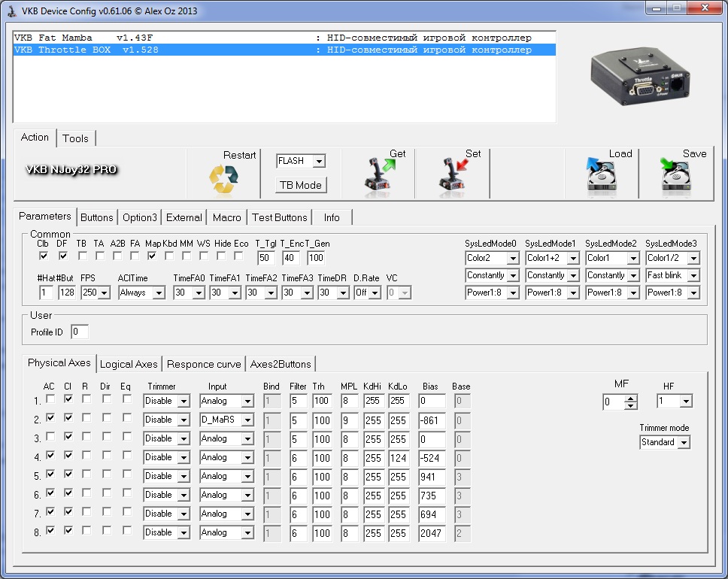Click the Save hard drive icon
Image resolution: width=728 pixels, height=579 pixels.
[675, 177]
